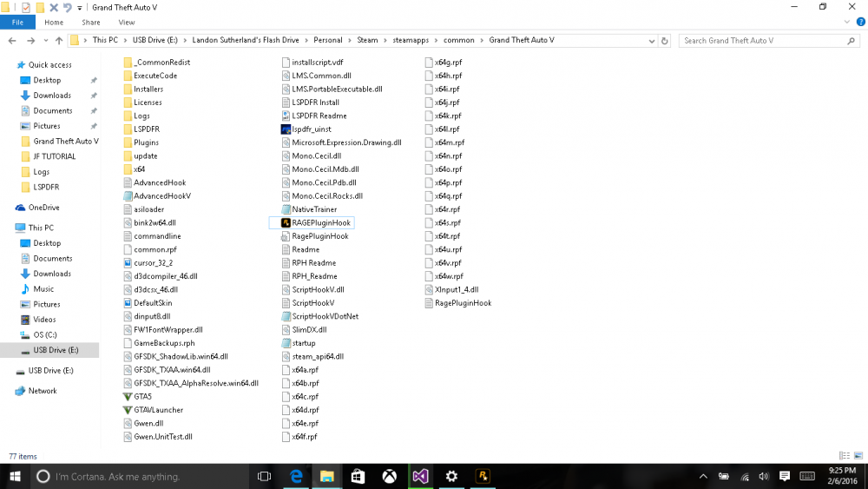The height and width of the screenshot is (489, 868).
Task: Switch to details view layout
Action: [845, 456]
